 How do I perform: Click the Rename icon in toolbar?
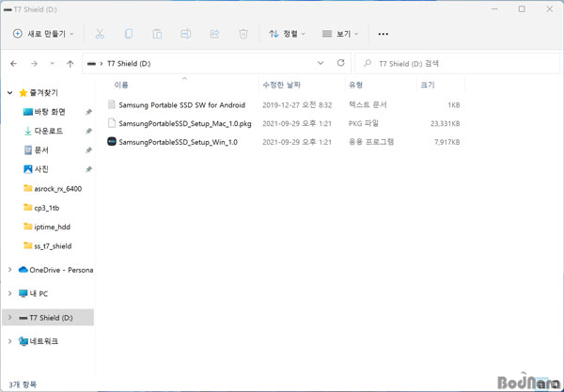point(185,34)
